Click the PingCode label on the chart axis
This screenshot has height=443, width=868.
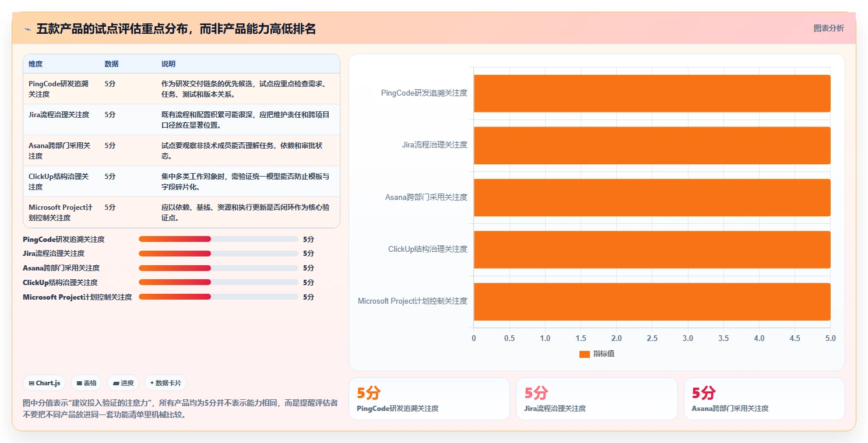click(x=424, y=93)
